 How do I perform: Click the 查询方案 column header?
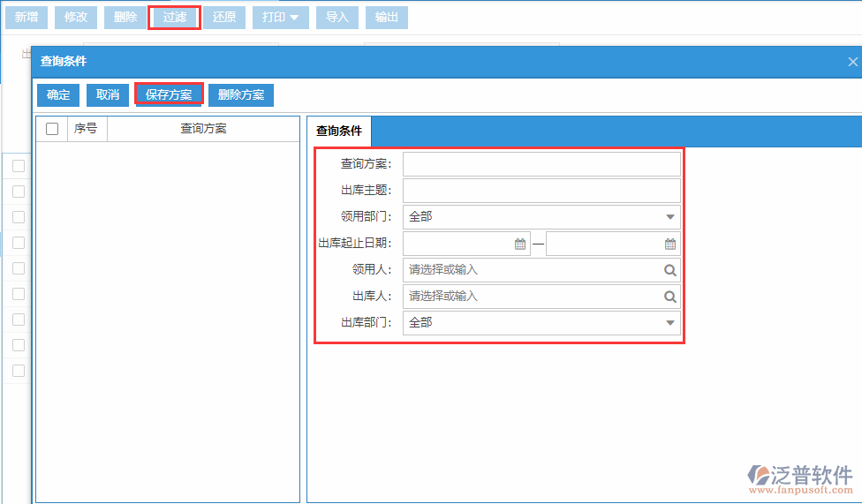pyautogui.click(x=203, y=129)
